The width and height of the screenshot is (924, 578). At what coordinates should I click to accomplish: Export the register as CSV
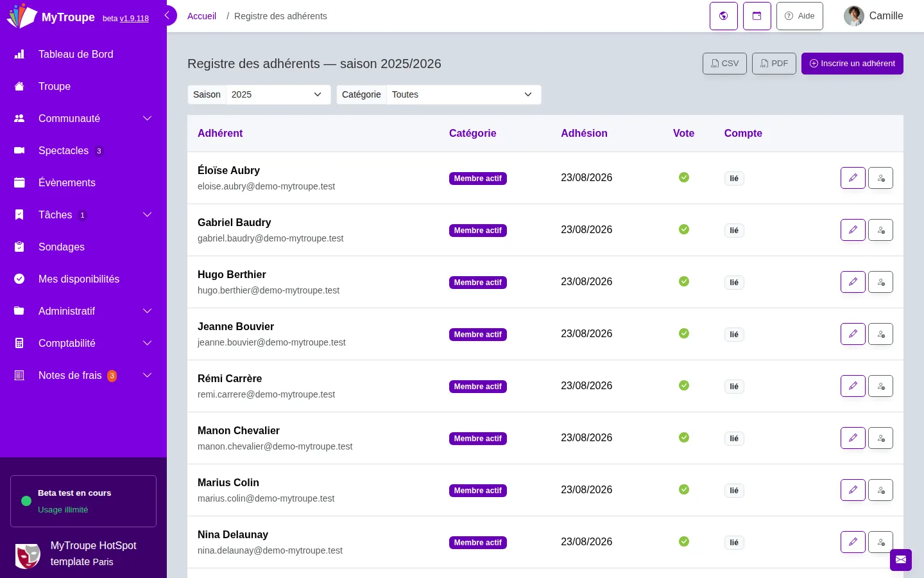pyautogui.click(x=724, y=64)
